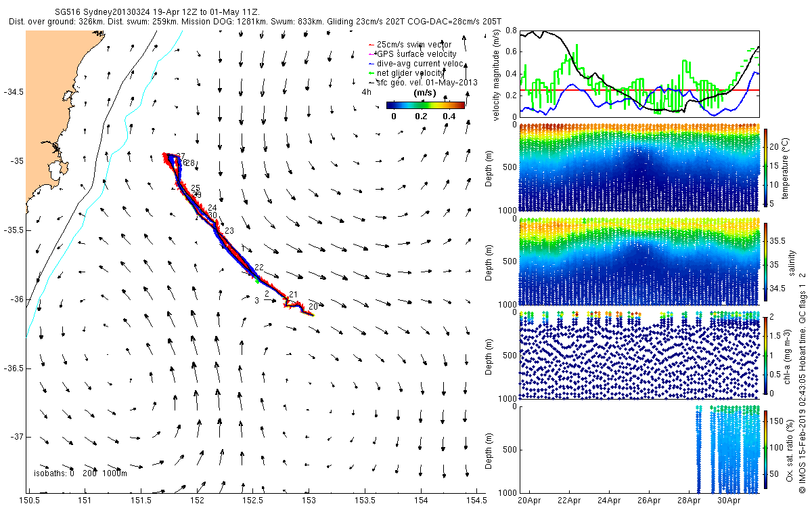Click the '-35.5' latitude tick label
The image size is (812, 508).
click(x=12, y=230)
